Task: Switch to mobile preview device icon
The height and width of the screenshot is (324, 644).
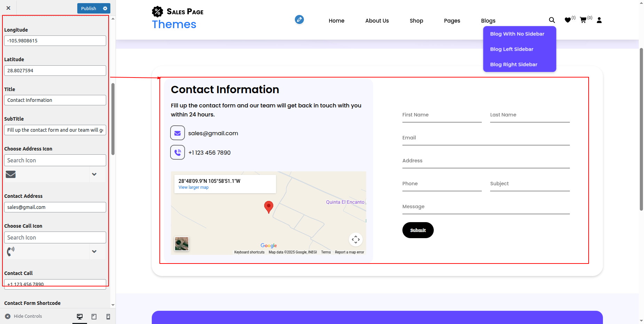Action: coord(108,316)
